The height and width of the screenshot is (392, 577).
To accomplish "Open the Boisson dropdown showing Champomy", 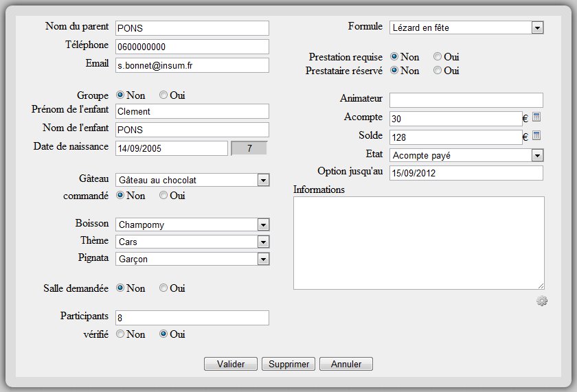I will coord(262,224).
